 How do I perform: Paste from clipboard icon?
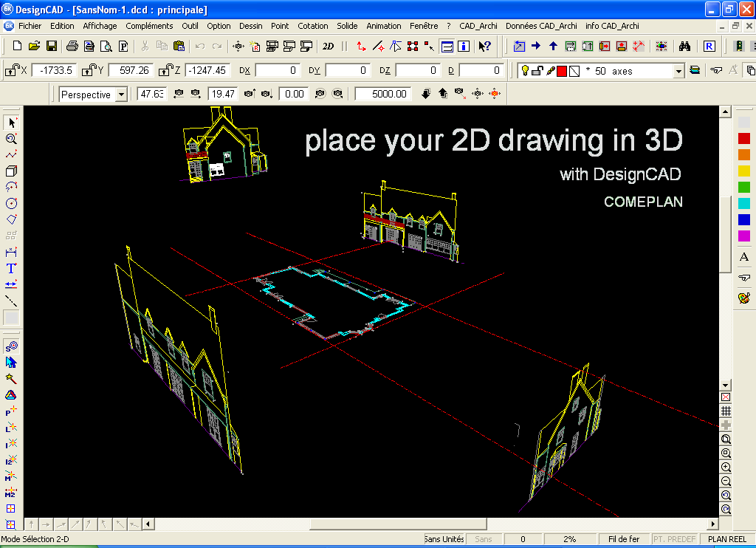[179, 46]
